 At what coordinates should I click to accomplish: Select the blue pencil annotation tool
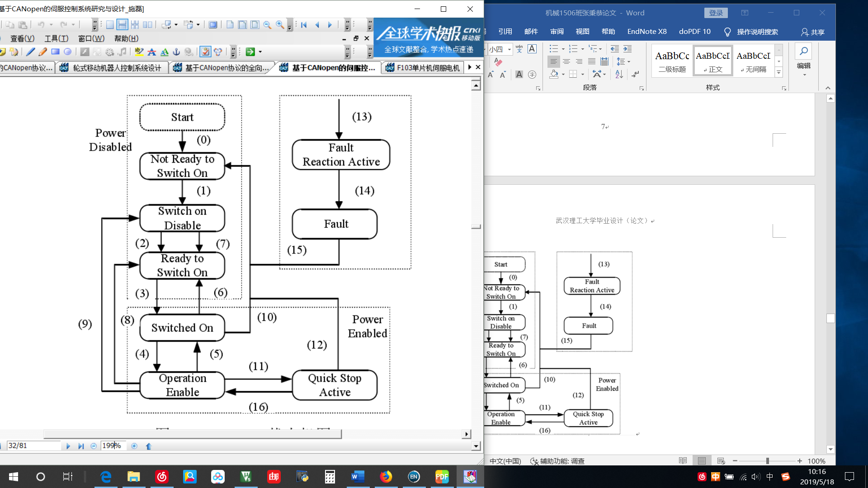pos(30,52)
